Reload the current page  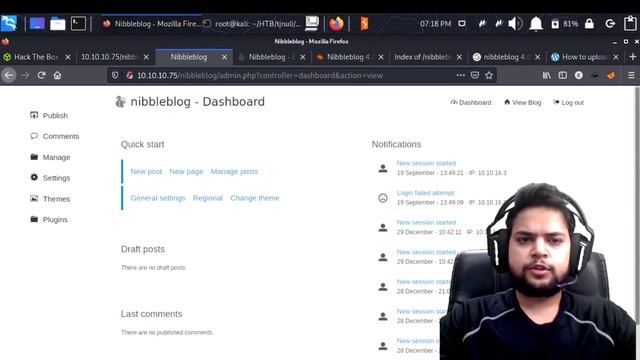pyautogui.click(x=41, y=76)
